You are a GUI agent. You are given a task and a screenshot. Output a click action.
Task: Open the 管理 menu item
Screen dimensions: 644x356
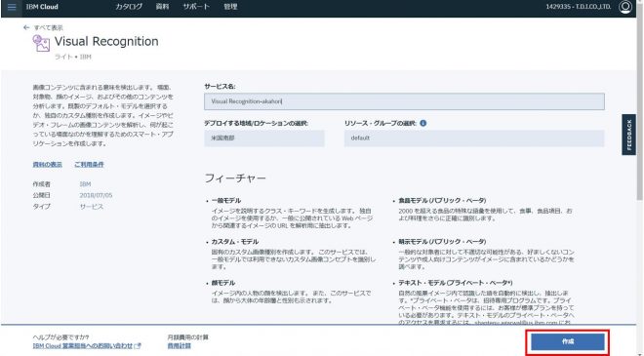pyautogui.click(x=230, y=7)
